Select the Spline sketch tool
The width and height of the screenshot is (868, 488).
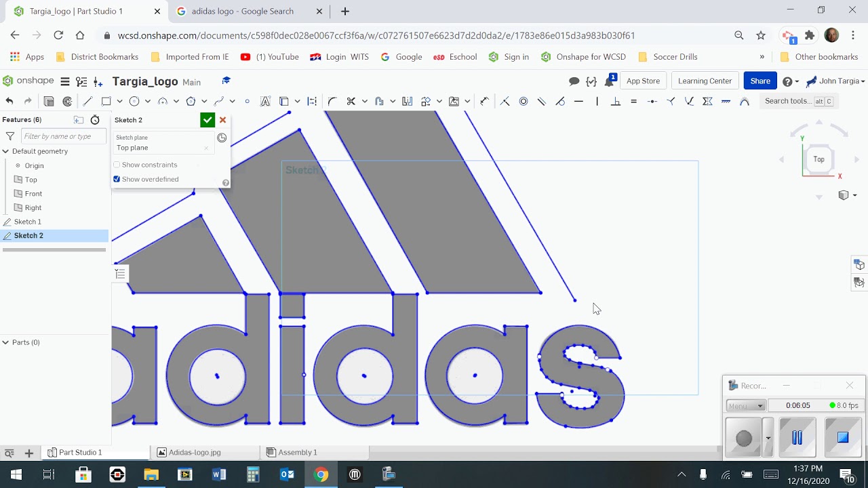[219, 101]
